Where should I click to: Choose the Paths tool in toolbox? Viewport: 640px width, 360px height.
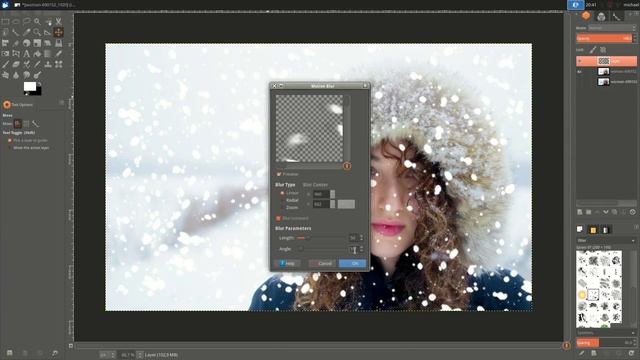tap(16, 32)
